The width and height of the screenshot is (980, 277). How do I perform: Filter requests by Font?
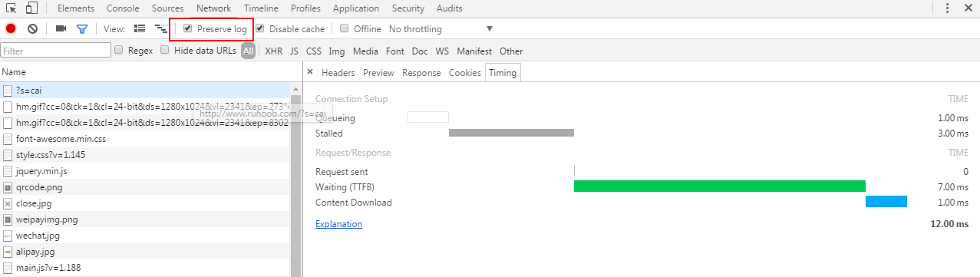(395, 51)
